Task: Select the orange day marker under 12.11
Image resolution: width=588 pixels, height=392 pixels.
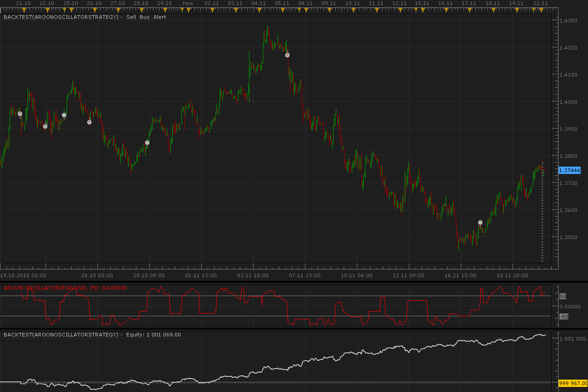Action: coord(400,9)
